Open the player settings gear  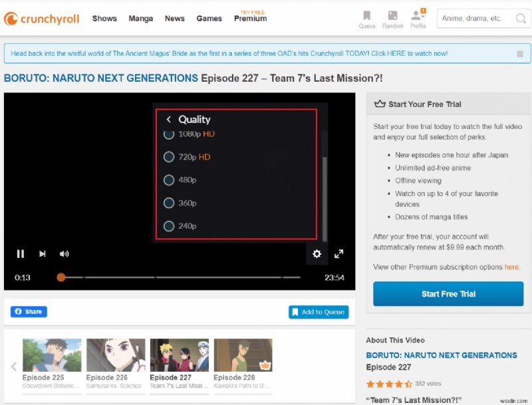tap(317, 254)
